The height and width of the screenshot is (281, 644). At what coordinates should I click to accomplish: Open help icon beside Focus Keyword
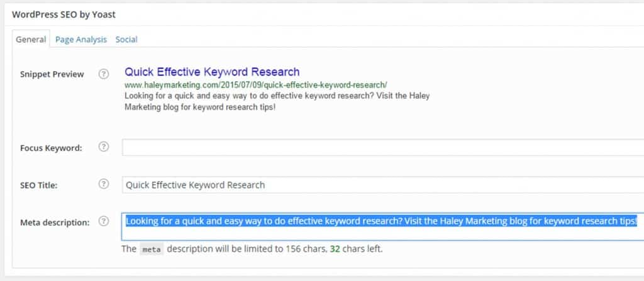pyautogui.click(x=104, y=147)
